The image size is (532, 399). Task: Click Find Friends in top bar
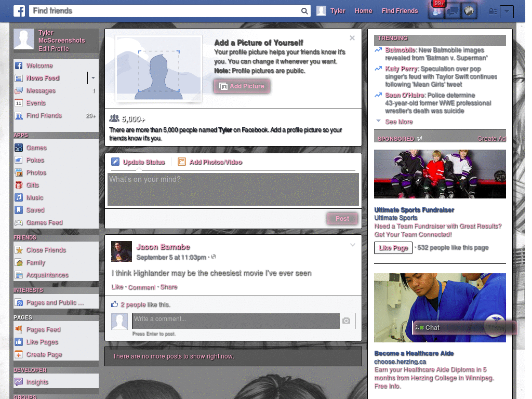click(x=400, y=11)
